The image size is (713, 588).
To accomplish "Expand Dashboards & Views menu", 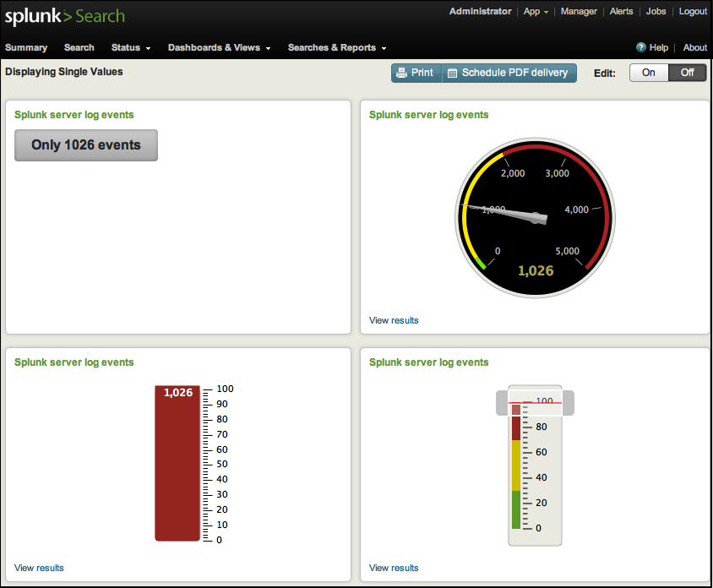I will click(x=219, y=48).
